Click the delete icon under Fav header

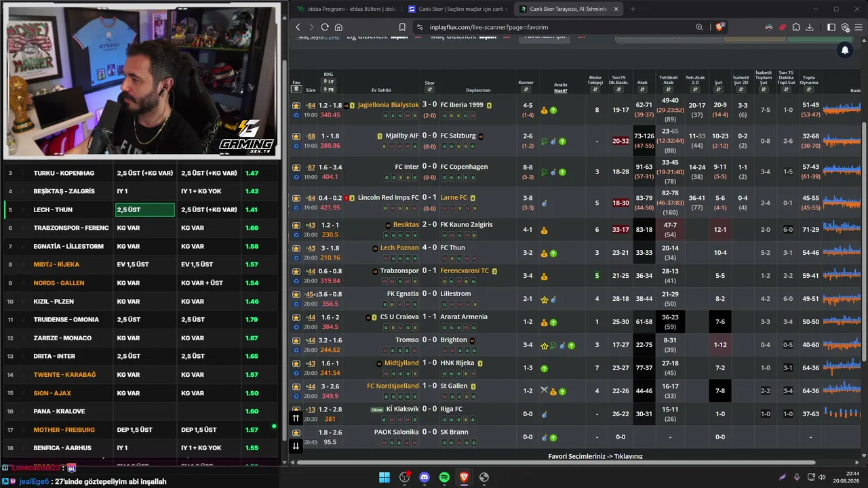tap(296, 89)
